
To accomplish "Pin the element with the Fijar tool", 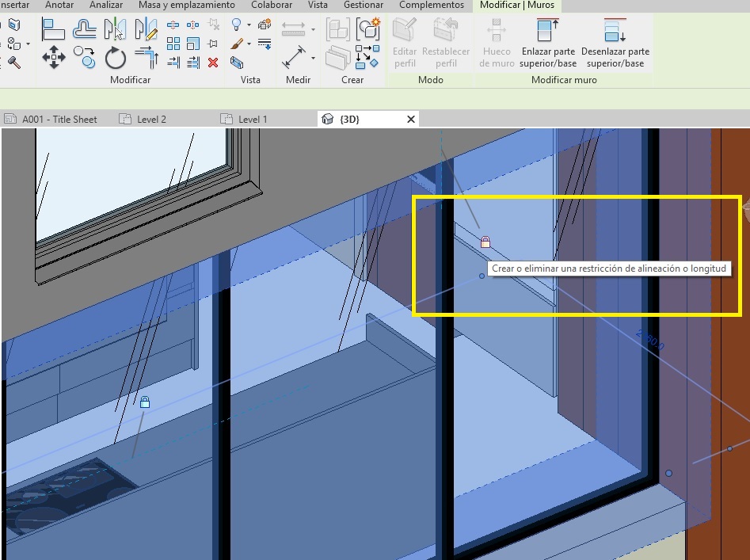I will pyautogui.click(x=211, y=43).
